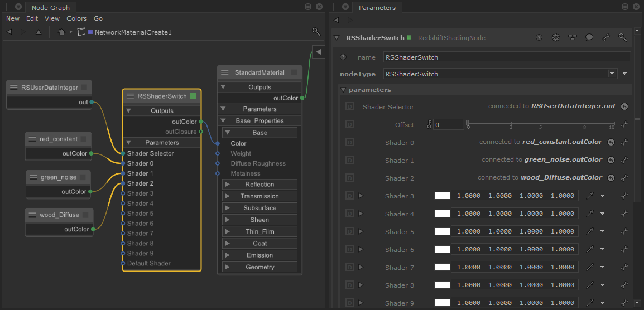Image resolution: width=644 pixels, height=310 pixels.
Task: Toggle the green view flag on RSShaderSwitch node
Action: (x=194, y=96)
